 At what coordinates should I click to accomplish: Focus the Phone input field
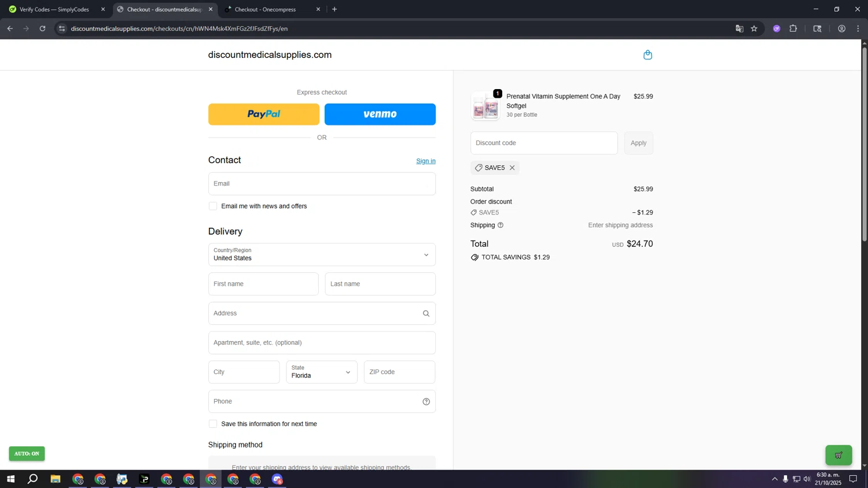pyautogui.click(x=322, y=401)
